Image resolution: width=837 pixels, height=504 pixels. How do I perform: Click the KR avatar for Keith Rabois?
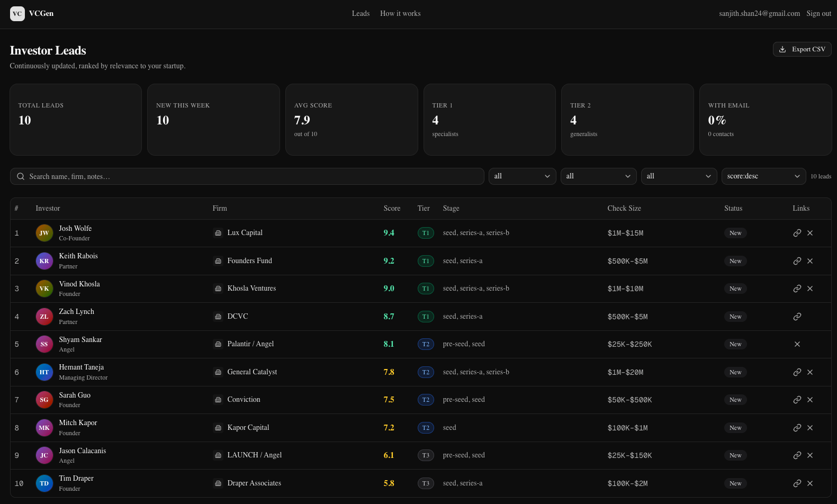[x=44, y=261]
